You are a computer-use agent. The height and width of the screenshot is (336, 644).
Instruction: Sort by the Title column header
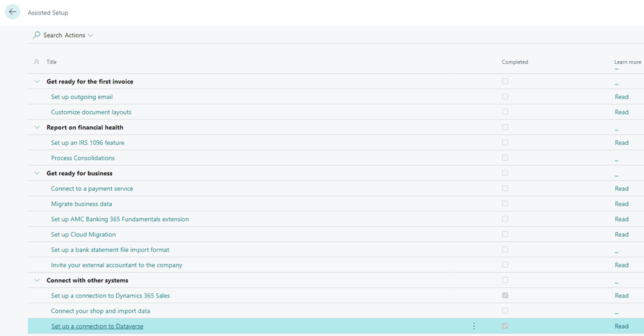coord(52,62)
